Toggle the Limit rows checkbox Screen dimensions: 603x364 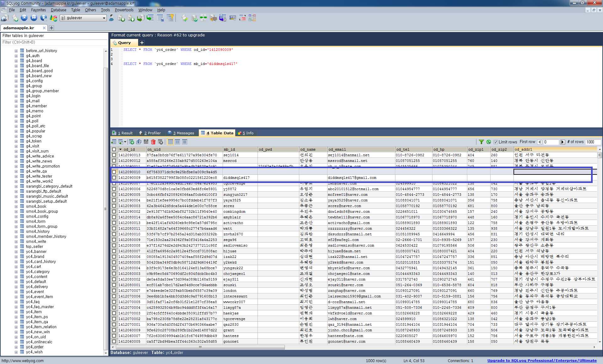coord(496,142)
